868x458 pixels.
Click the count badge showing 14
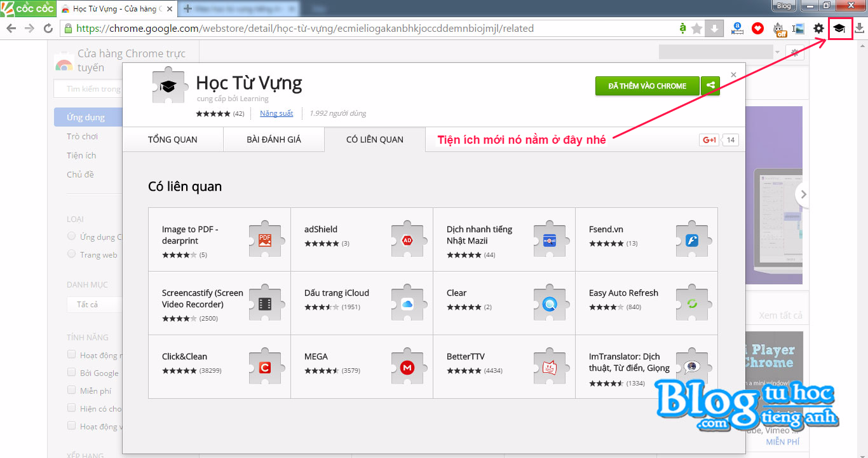point(731,140)
